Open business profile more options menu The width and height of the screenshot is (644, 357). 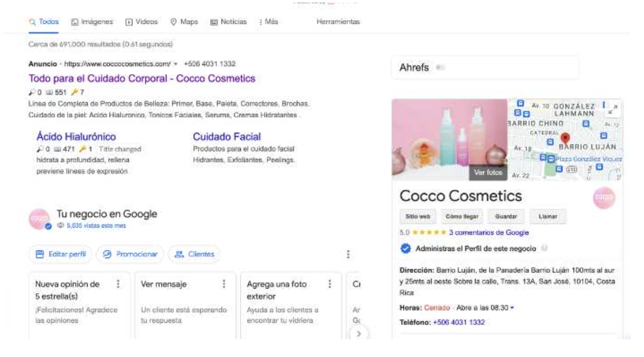(348, 254)
